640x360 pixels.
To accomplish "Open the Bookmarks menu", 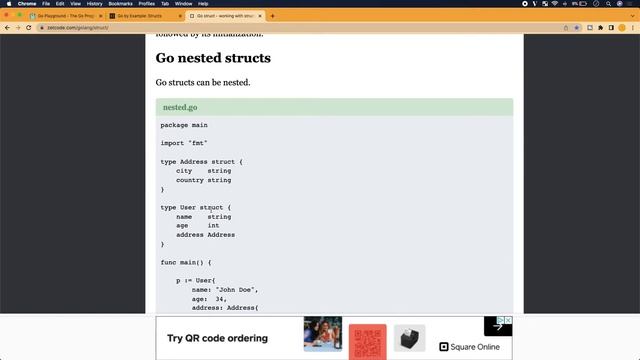I will pyautogui.click(x=120, y=4).
